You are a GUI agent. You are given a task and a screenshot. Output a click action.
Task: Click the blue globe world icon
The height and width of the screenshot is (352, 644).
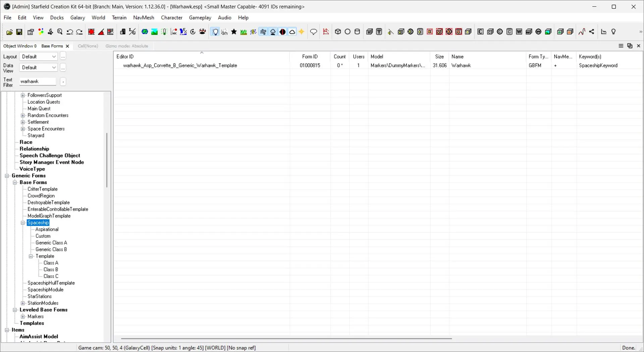coord(145,32)
